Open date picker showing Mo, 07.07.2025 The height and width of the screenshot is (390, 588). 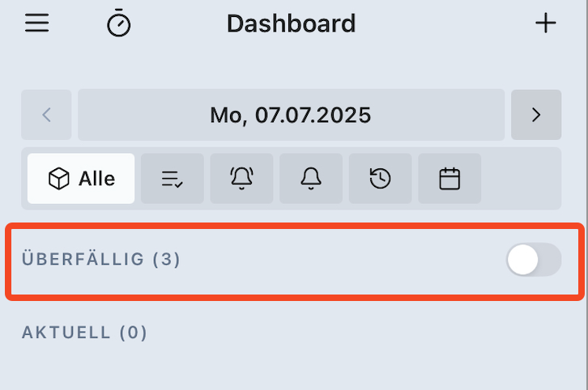(x=291, y=115)
